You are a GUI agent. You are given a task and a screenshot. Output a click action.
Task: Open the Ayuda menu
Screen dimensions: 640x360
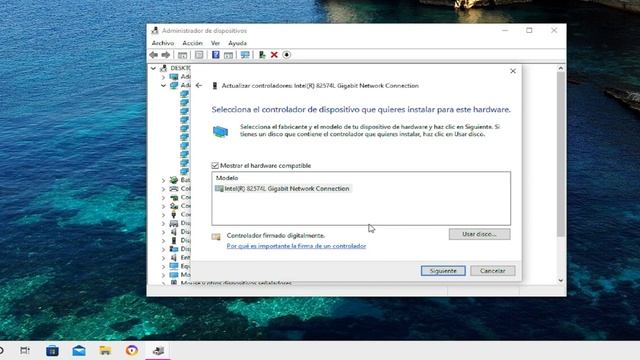pos(237,43)
